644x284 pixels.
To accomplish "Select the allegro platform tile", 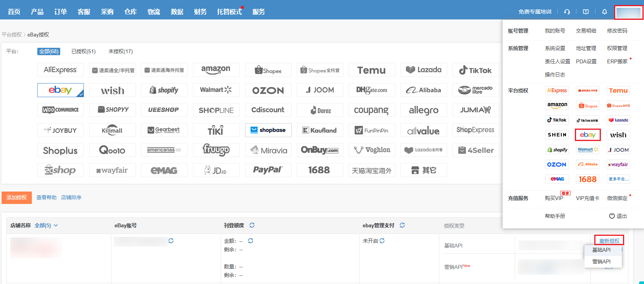I will [x=424, y=110].
